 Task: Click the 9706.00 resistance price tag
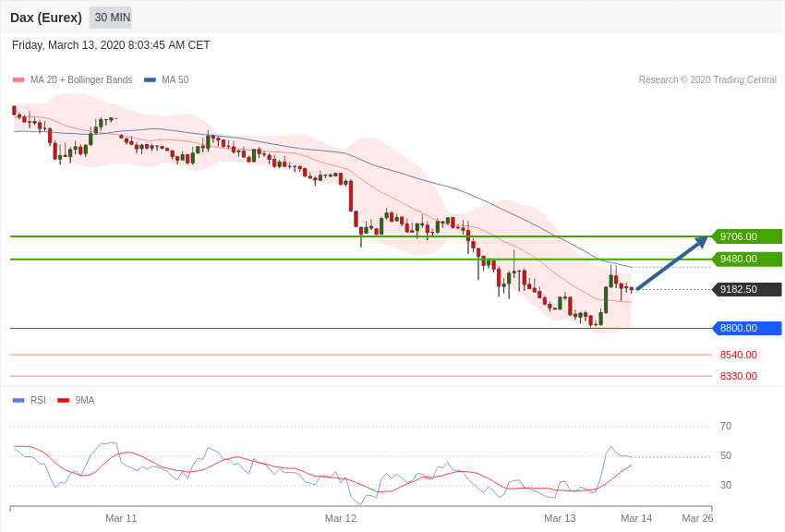[x=747, y=236]
